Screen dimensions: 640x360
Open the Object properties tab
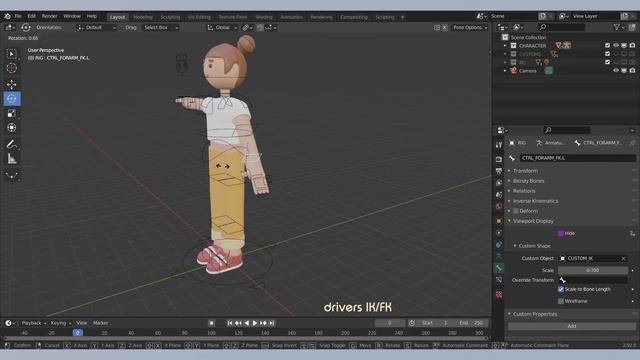pyautogui.click(x=499, y=221)
